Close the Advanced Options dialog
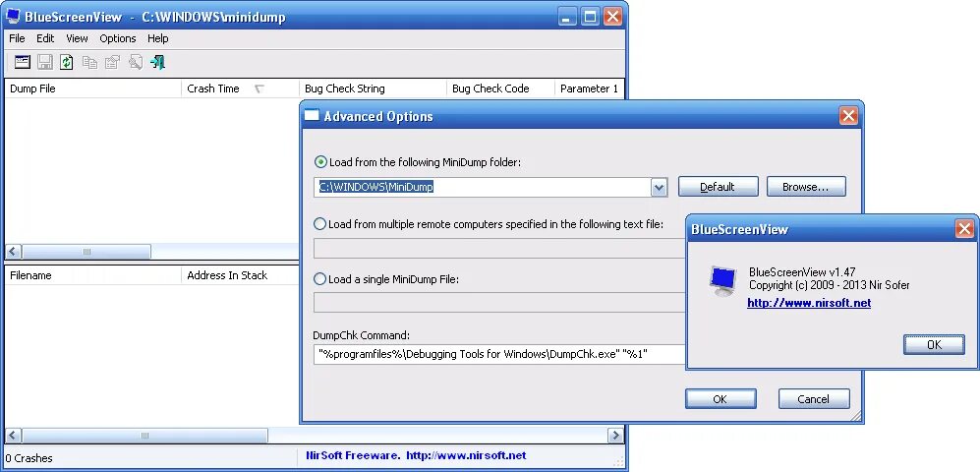Image resolution: width=980 pixels, height=472 pixels. (848, 116)
